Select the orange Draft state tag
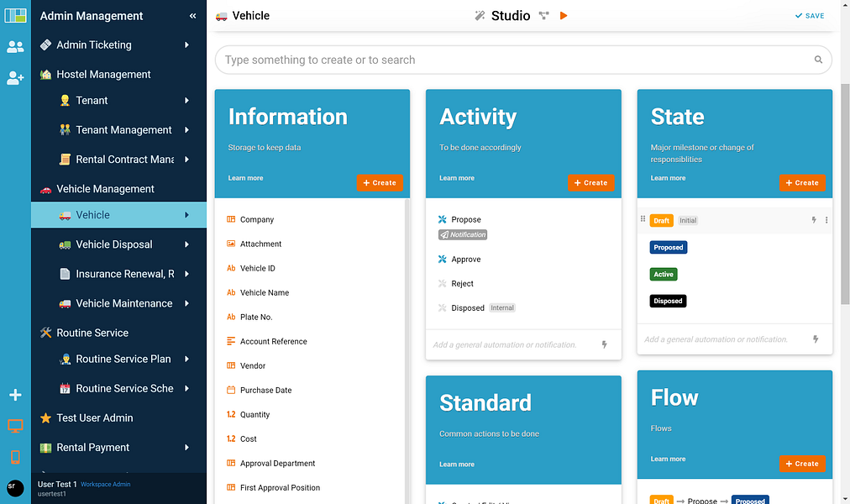 point(661,221)
